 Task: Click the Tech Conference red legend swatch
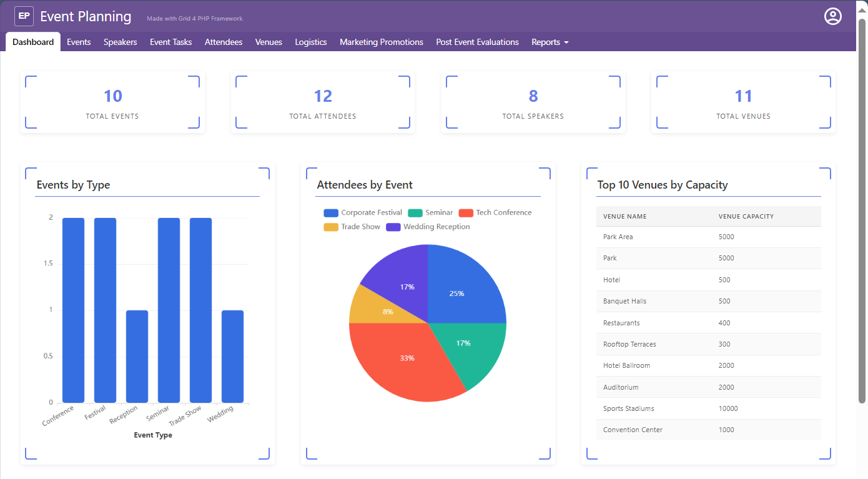coord(466,213)
